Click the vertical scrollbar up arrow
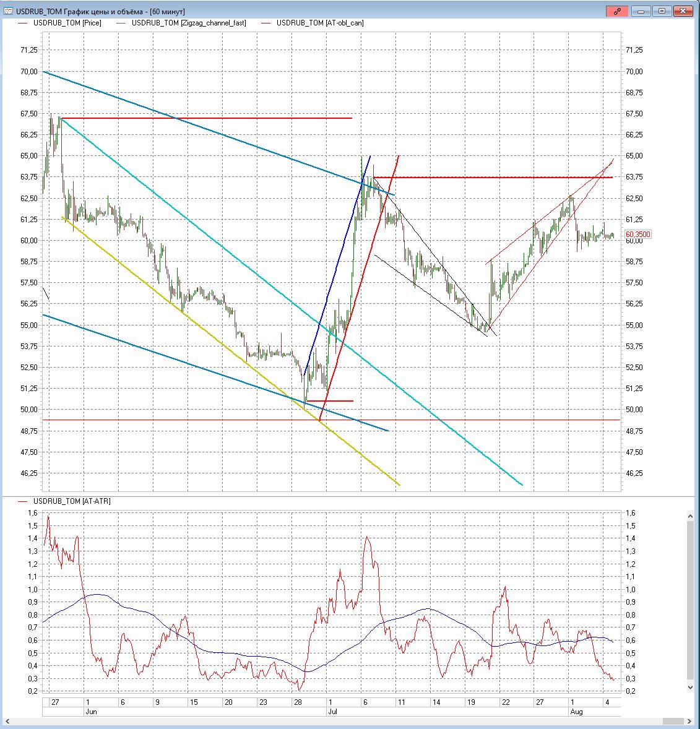The width and height of the screenshot is (700, 729). coord(691,515)
